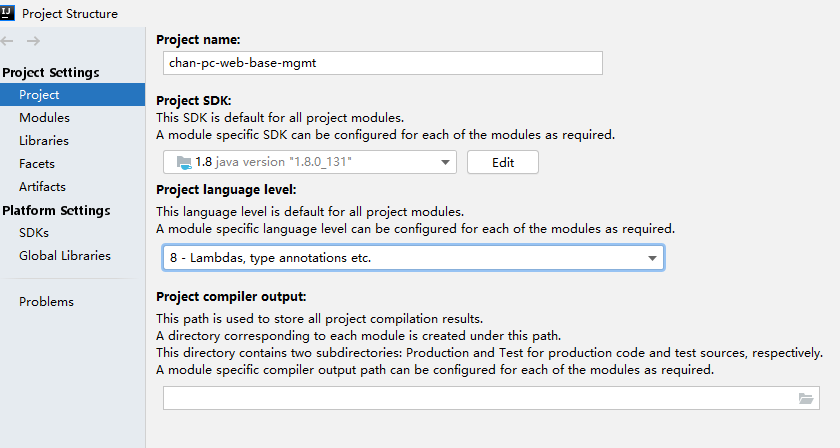The height and width of the screenshot is (448, 840).
Task: Open SDKs under Platform Settings
Action: pos(34,233)
